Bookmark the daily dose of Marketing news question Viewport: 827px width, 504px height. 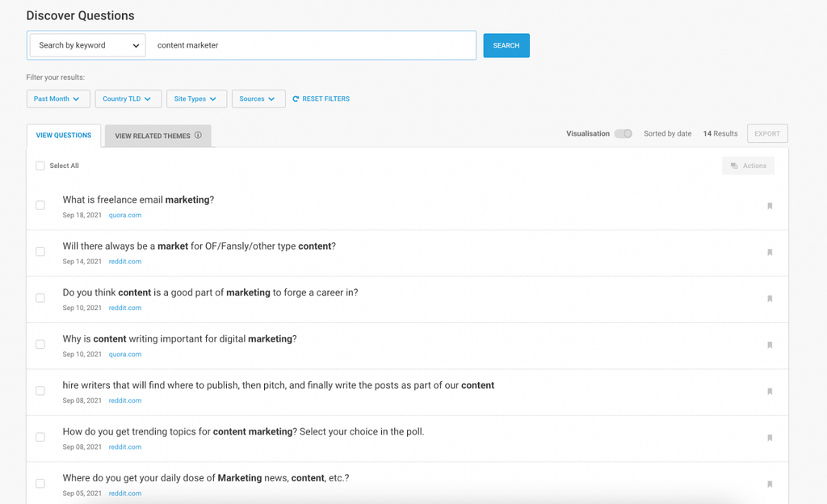[x=770, y=485]
